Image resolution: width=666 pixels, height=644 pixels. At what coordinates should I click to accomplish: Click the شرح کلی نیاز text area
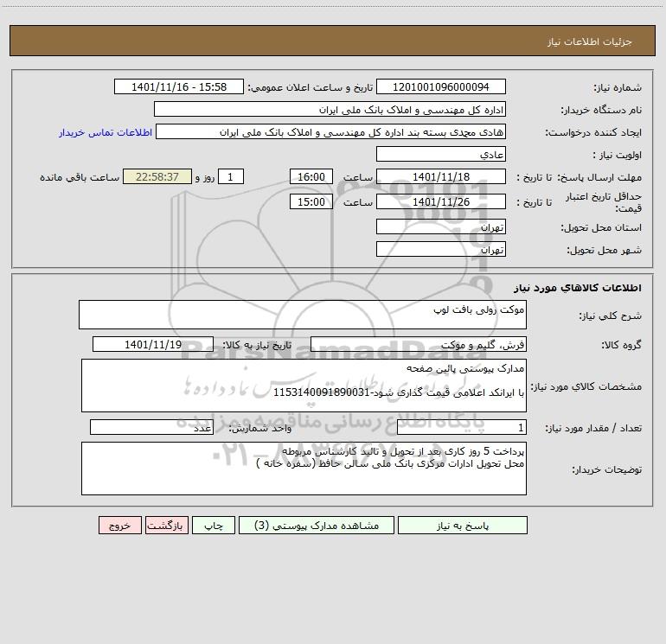(303, 315)
